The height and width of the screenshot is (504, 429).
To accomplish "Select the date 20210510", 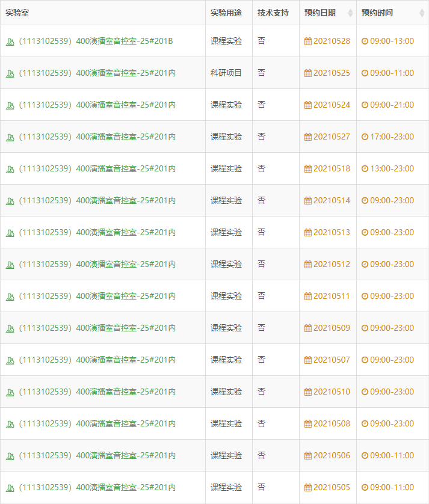I will pos(332,392).
